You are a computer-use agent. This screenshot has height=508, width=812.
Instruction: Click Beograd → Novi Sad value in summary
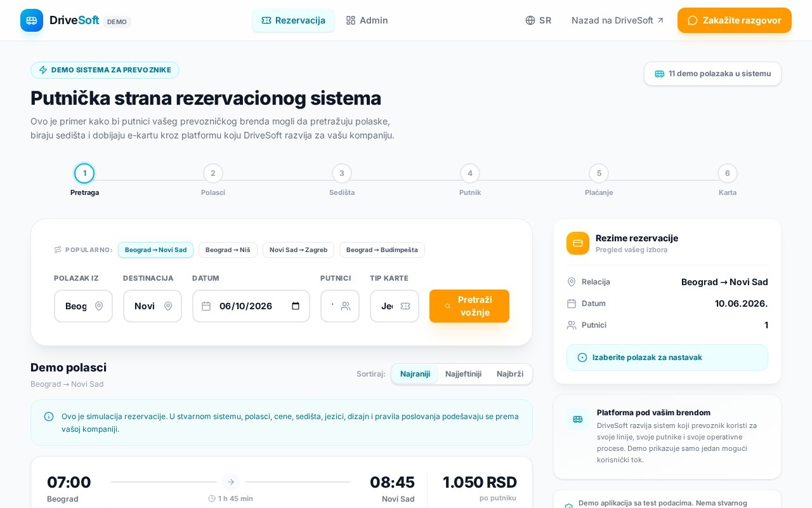[x=724, y=282]
